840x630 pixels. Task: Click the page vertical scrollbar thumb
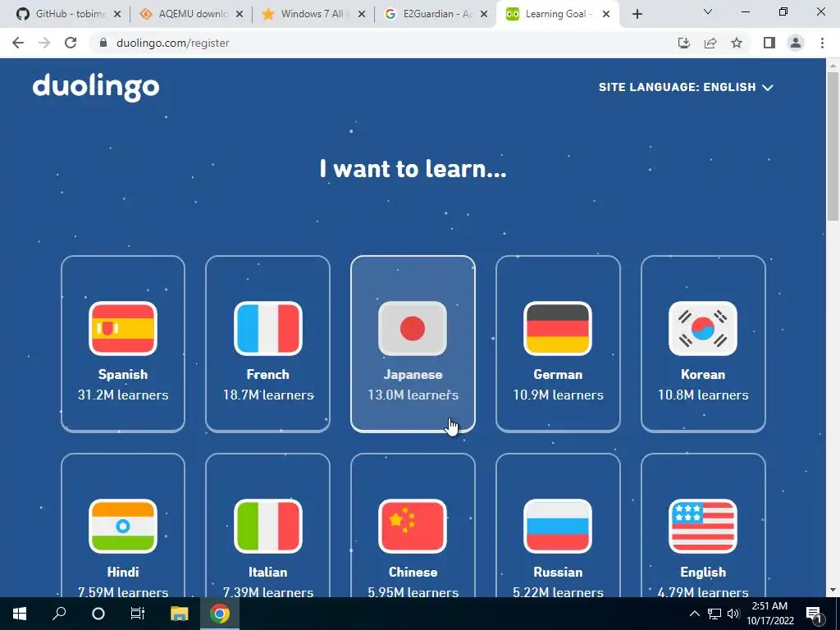[833, 146]
